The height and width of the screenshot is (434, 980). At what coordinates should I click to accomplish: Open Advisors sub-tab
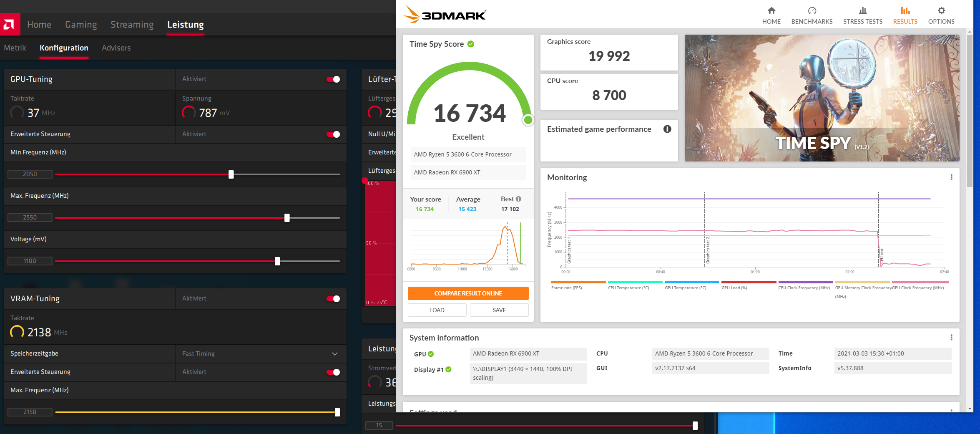coord(116,48)
